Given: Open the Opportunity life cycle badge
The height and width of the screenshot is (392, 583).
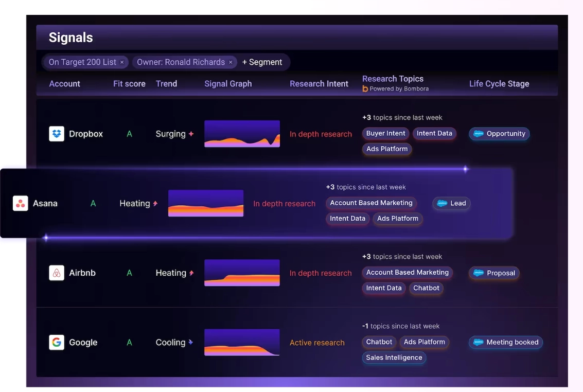Looking at the screenshot, I should tap(499, 134).
